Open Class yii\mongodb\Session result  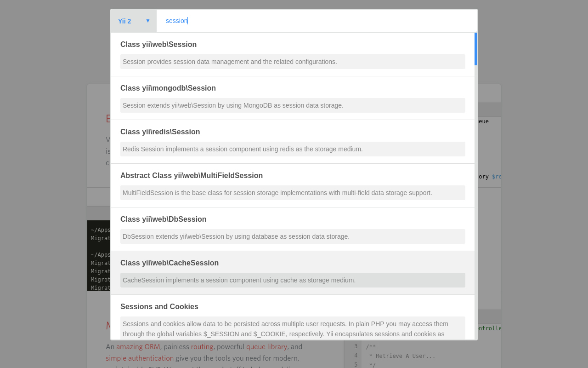click(168, 88)
